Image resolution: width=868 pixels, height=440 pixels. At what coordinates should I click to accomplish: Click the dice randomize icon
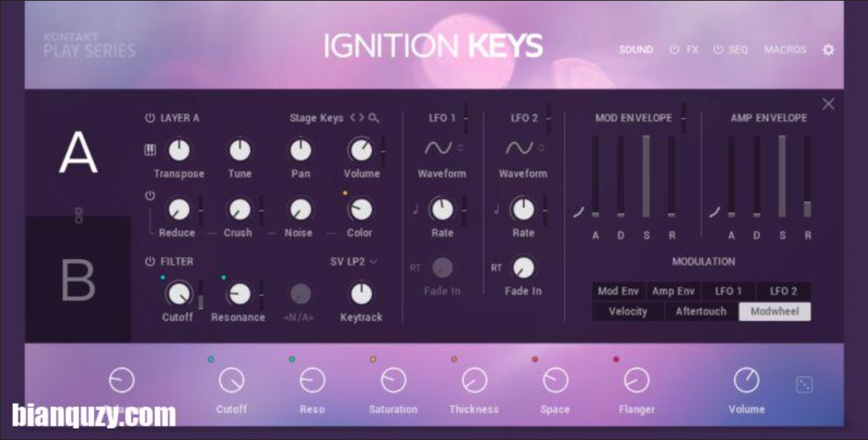click(804, 385)
